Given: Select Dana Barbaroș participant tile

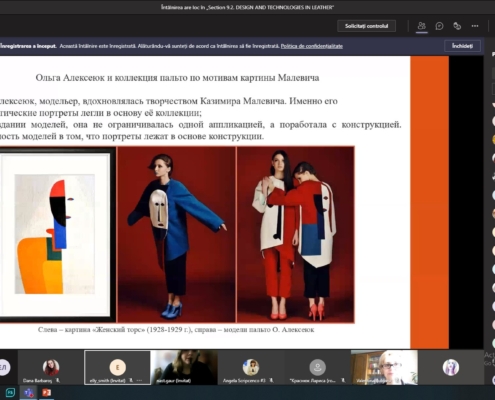Looking at the screenshot, I should coord(51,367).
